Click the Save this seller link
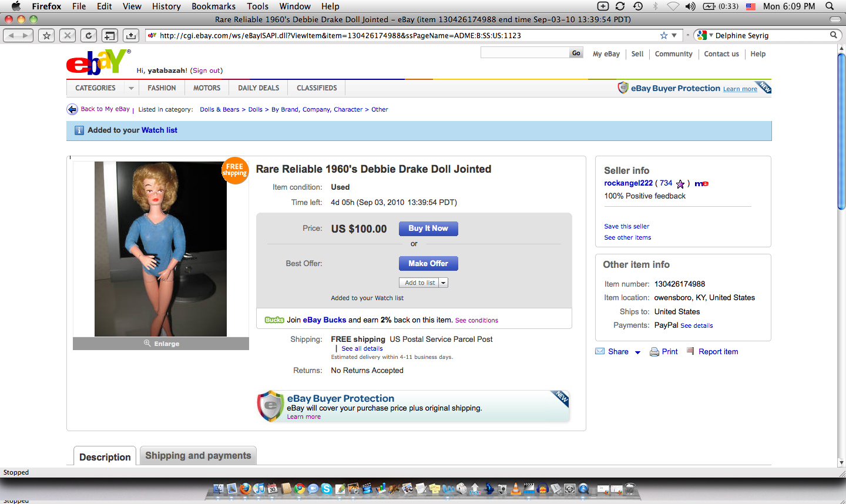Image resolution: width=846 pixels, height=504 pixels. (626, 226)
